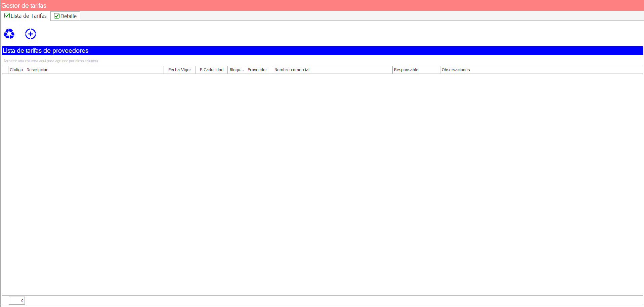Sort by the Descripción column header

click(x=94, y=70)
